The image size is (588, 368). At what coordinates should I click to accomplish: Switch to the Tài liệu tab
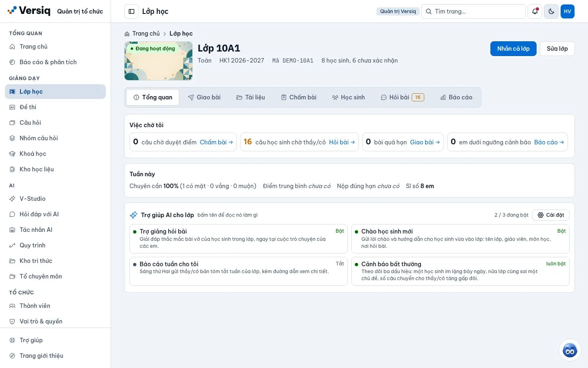(251, 97)
